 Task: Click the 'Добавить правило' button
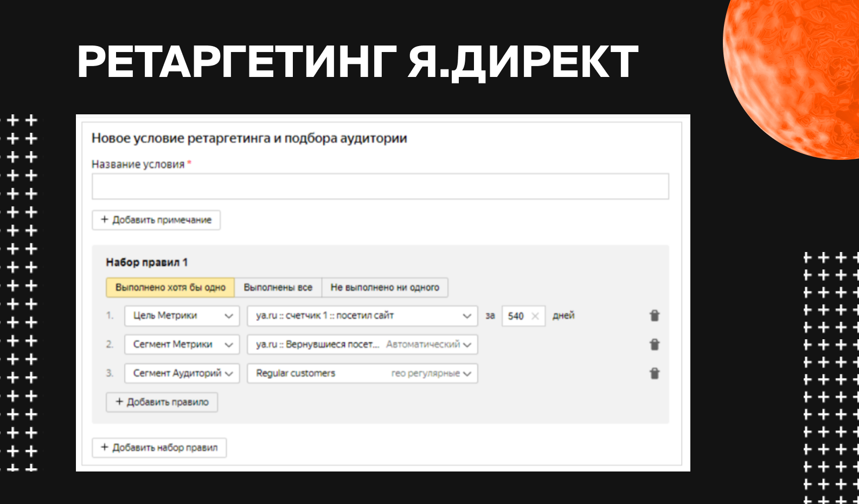coord(162,402)
